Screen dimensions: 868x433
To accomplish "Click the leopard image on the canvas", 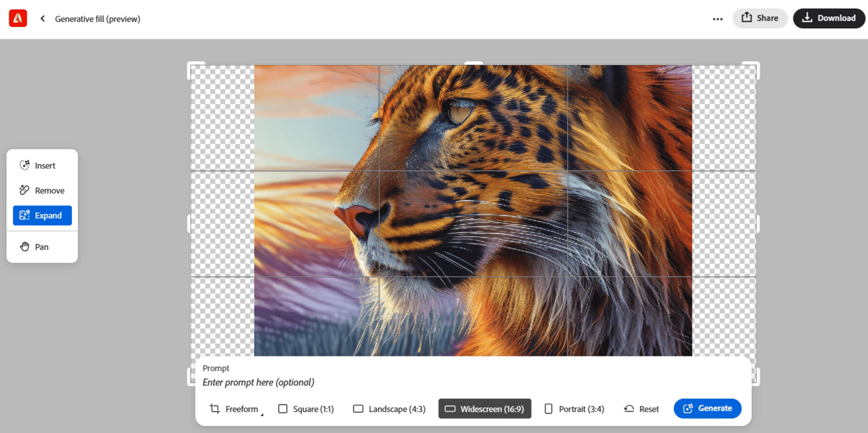I will pyautogui.click(x=473, y=210).
